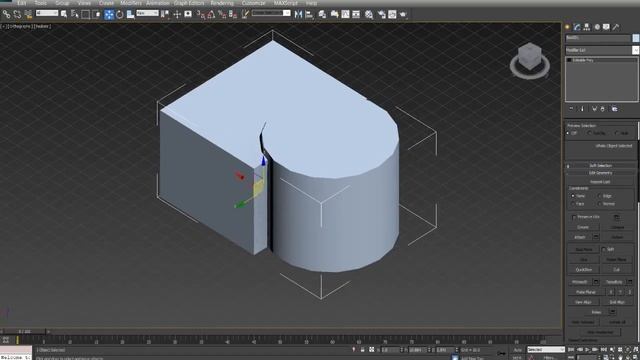
Task: Expand the Modifier List dropdown
Action: [x=635, y=50]
